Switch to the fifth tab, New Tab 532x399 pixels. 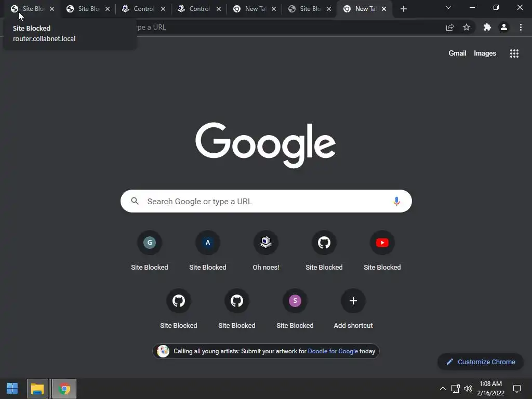pyautogui.click(x=255, y=9)
